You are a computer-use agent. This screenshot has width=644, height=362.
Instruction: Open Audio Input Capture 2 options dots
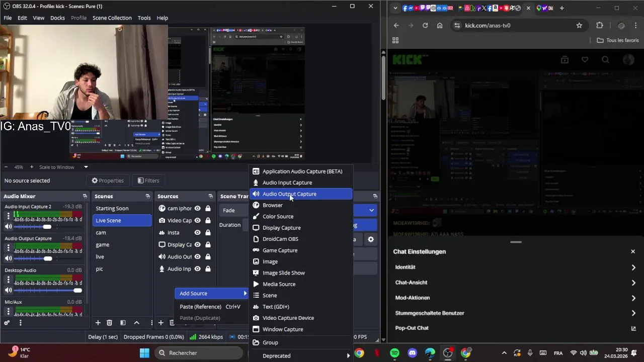click(8, 216)
